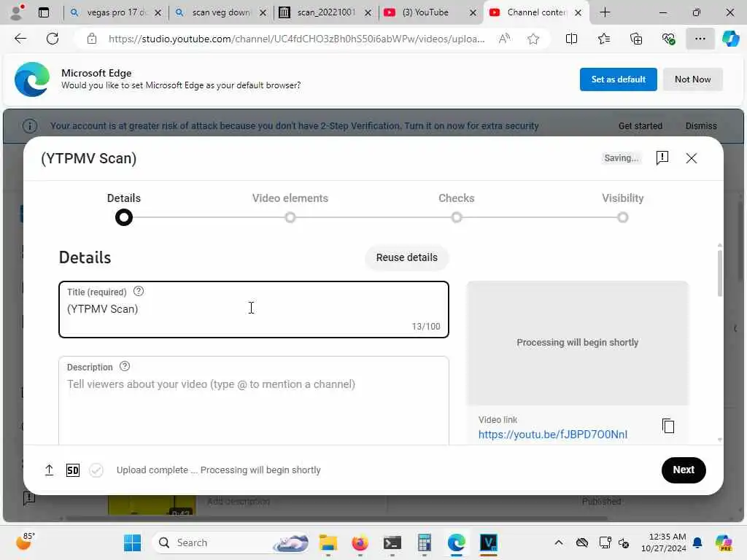Open Edge split screen view
Viewport: 747px width, 560px height.
coord(571,39)
